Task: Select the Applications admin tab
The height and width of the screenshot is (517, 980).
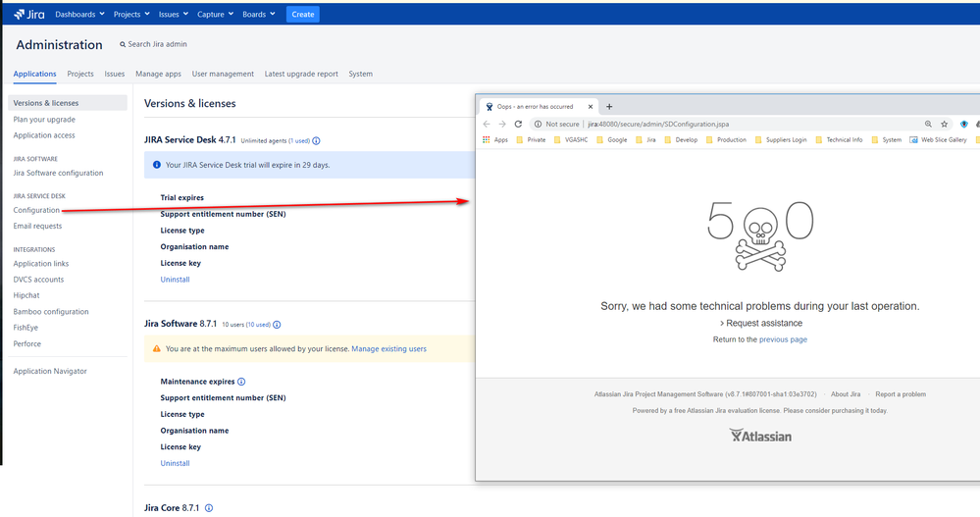Action: 34,74
